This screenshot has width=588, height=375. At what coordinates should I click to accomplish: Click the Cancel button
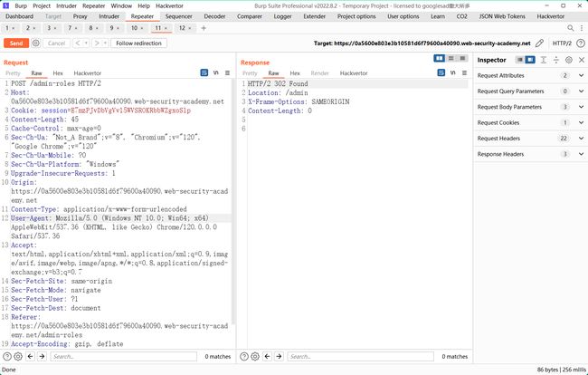(57, 43)
